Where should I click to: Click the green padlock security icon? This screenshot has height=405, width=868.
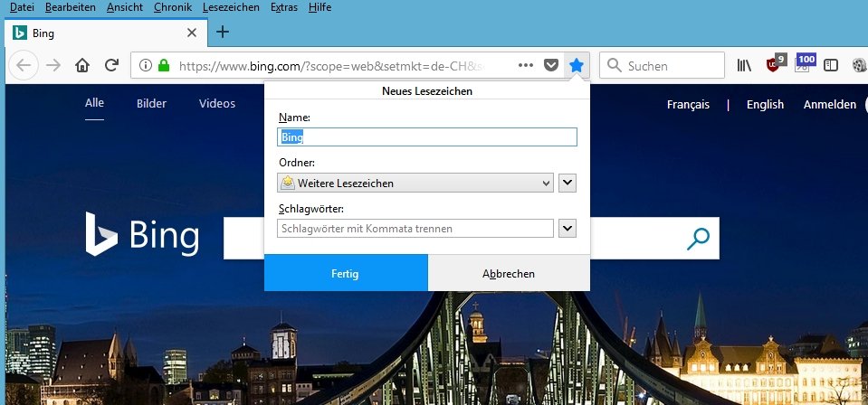(163, 65)
